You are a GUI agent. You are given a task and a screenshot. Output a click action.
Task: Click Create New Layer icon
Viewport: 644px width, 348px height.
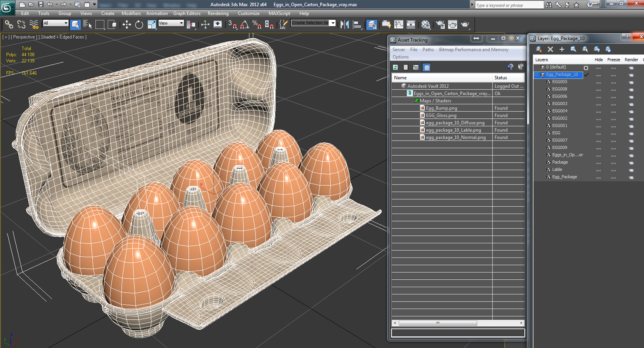(x=539, y=49)
